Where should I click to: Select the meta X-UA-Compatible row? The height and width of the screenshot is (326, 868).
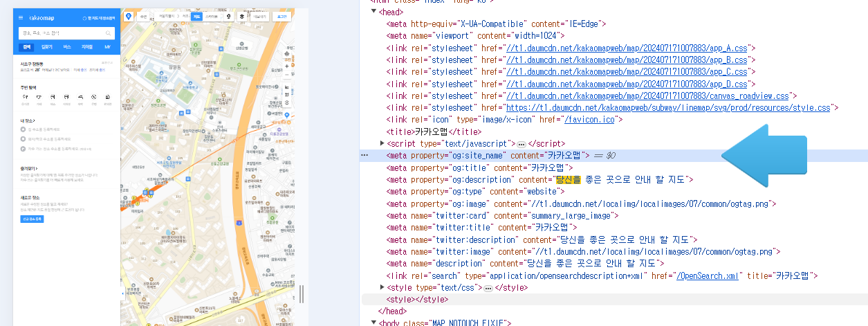tap(497, 24)
